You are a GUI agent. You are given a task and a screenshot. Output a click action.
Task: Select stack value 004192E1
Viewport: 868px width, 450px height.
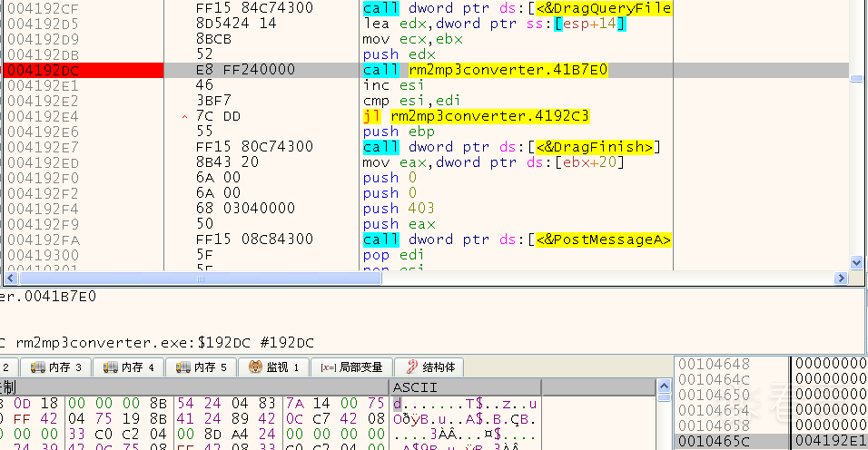(x=831, y=441)
